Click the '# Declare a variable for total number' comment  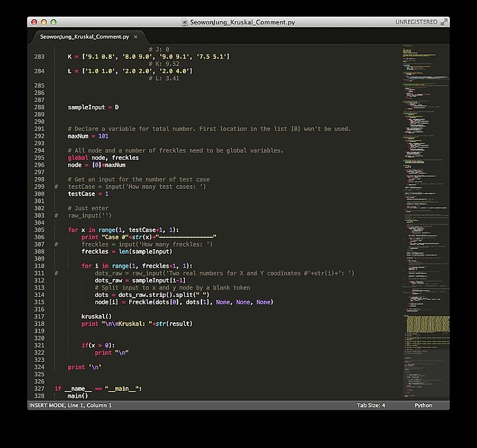(209, 129)
